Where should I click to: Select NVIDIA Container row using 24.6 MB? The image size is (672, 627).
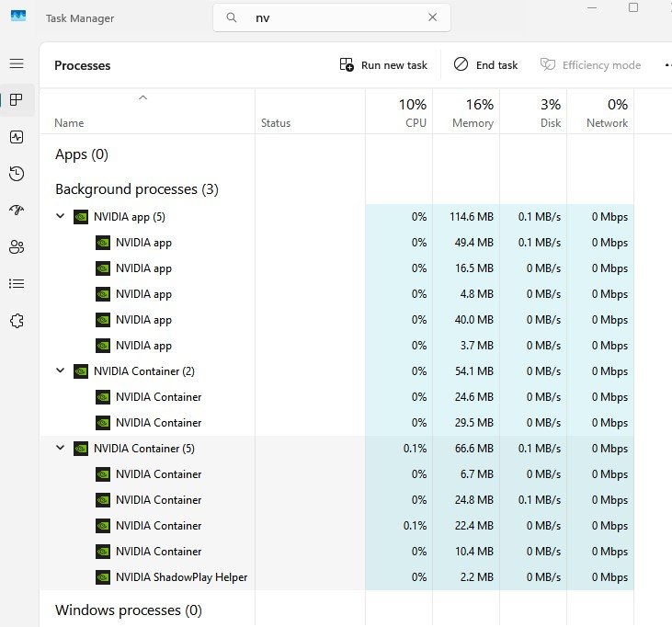coord(336,397)
